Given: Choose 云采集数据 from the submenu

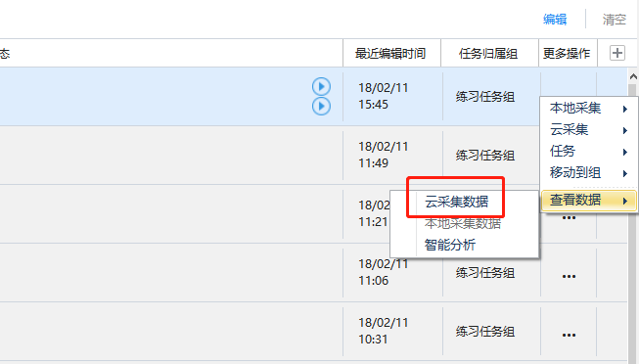Looking at the screenshot, I should click(456, 202).
